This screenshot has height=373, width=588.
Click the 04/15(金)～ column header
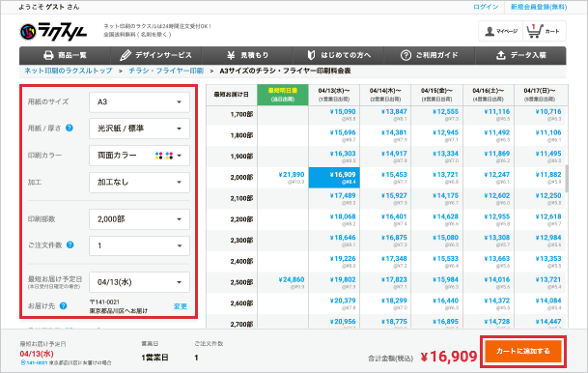pos(436,95)
